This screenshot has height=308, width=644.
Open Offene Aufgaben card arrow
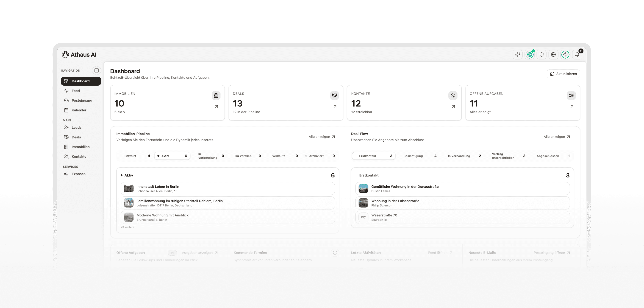[x=572, y=107]
